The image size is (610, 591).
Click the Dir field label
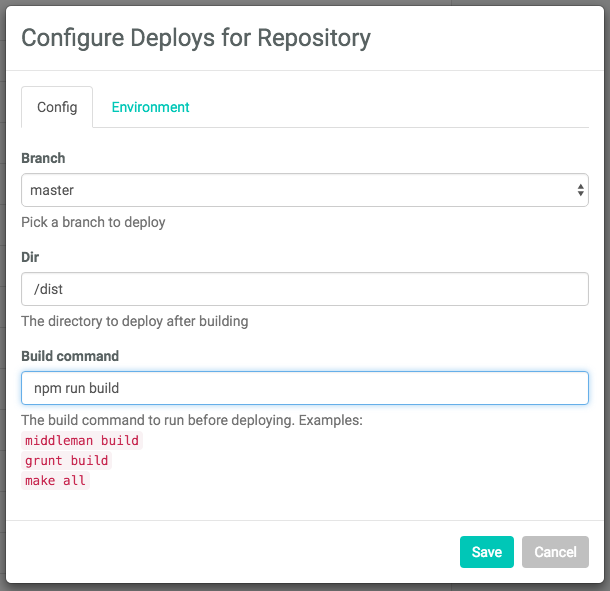click(x=30, y=257)
